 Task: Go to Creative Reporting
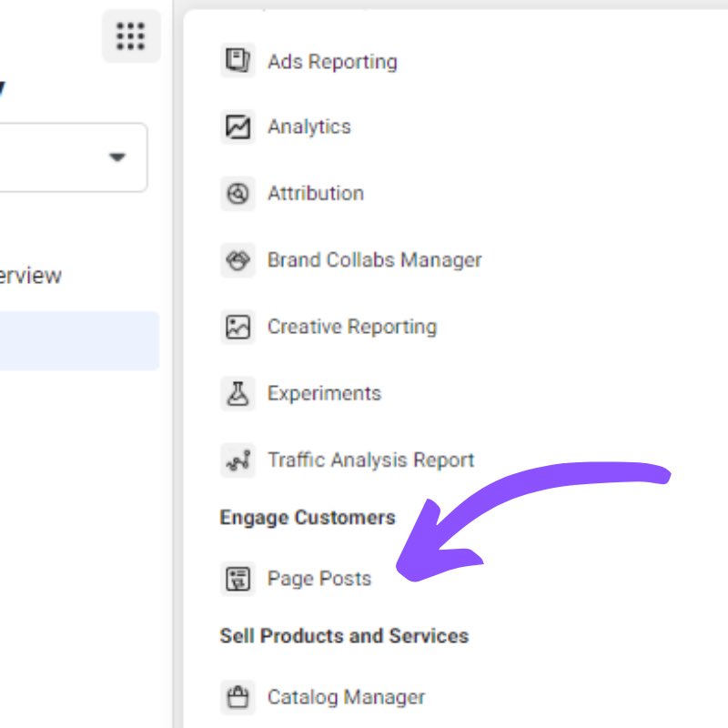(352, 327)
